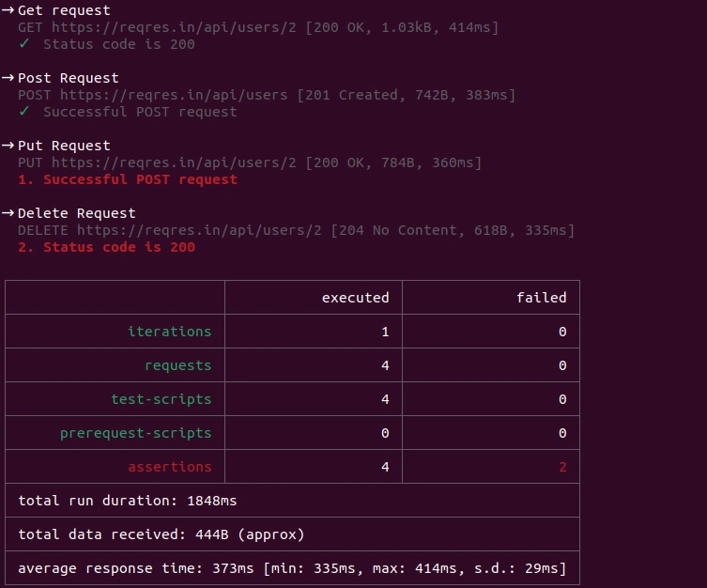Click the red 'assertions' row label
The image size is (707, 588).
click(x=170, y=467)
